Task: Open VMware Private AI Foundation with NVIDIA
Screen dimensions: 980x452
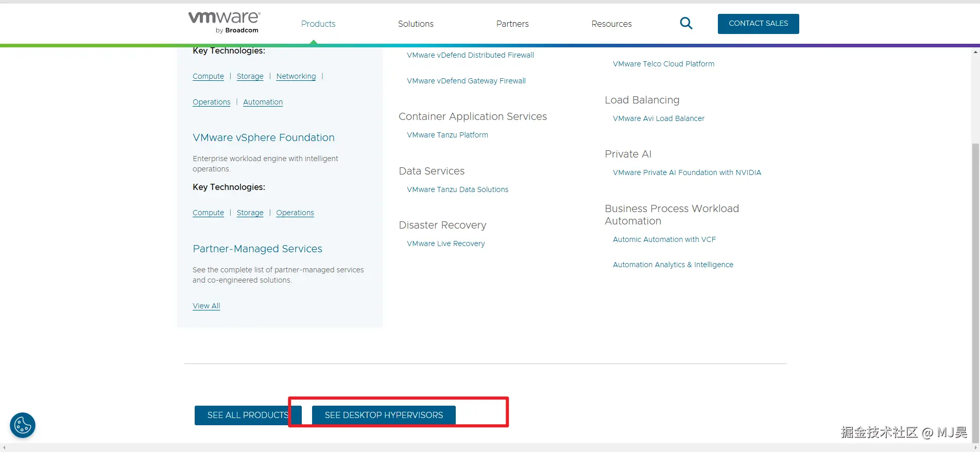Action: click(687, 172)
